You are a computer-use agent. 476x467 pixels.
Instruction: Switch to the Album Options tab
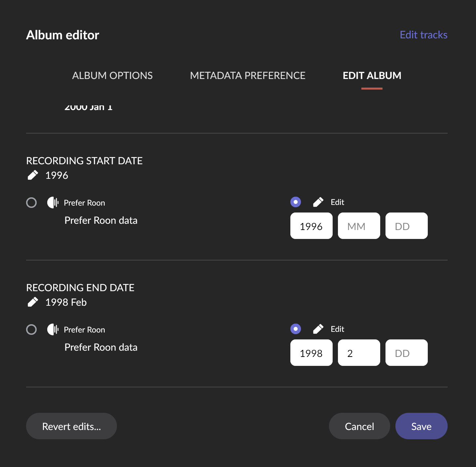pos(112,76)
